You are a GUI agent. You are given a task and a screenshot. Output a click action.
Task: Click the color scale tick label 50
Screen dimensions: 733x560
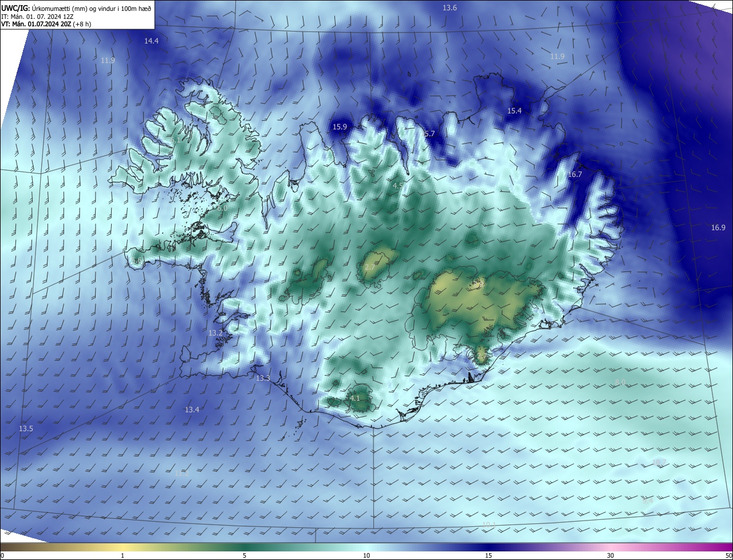pyautogui.click(x=728, y=556)
